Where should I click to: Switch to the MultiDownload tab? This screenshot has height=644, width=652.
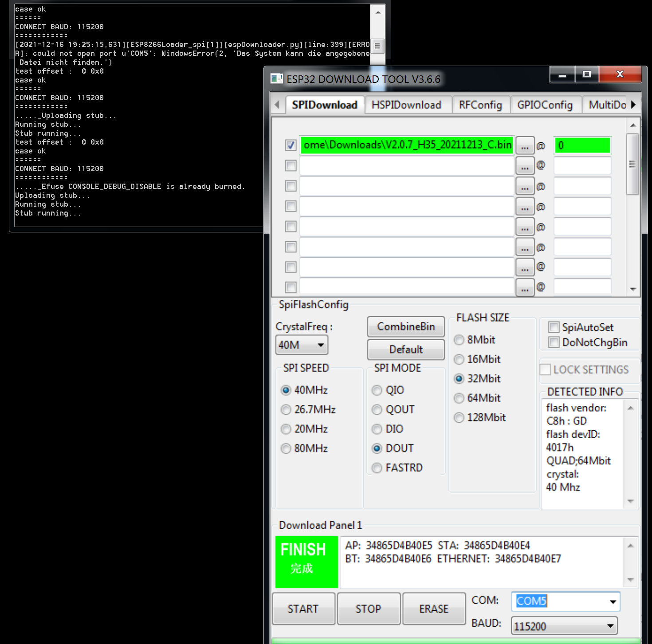606,105
